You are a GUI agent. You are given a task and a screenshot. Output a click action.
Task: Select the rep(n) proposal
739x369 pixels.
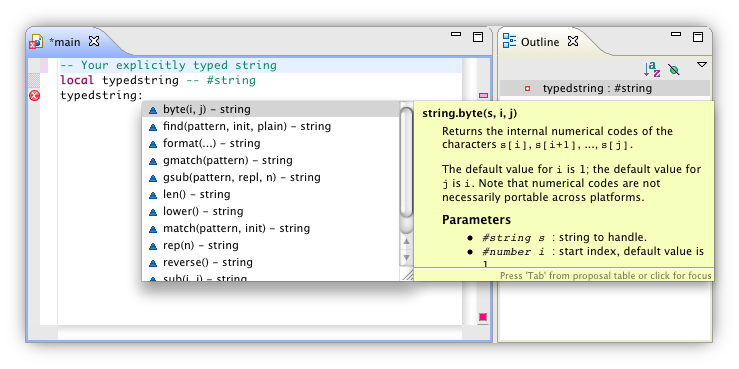point(271,245)
